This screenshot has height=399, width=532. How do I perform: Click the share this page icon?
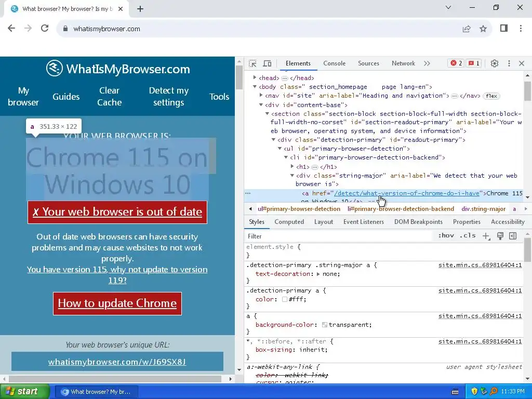[x=467, y=29]
